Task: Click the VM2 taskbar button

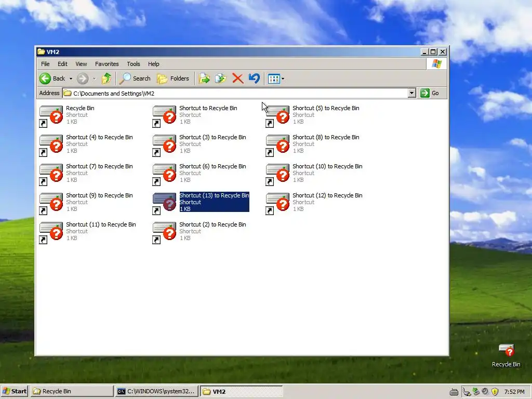Action: point(241,391)
